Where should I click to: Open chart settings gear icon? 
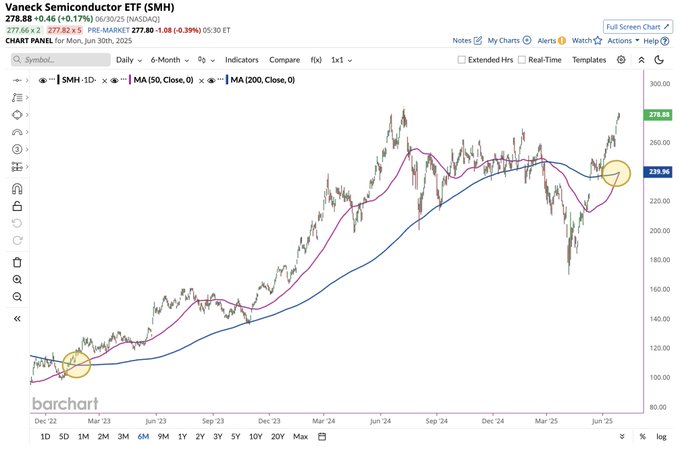(x=622, y=60)
